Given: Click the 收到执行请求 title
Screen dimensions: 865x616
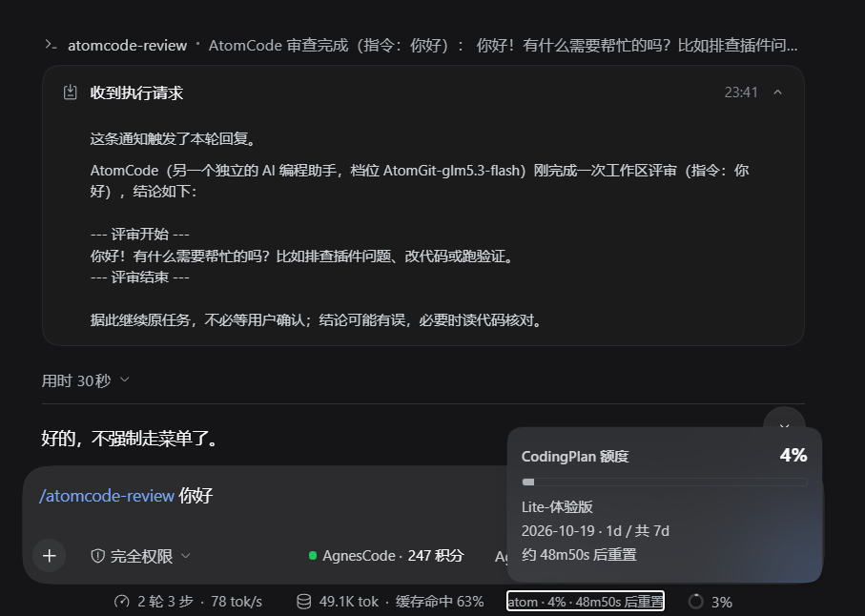Looking at the screenshot, I should [136, 92].
